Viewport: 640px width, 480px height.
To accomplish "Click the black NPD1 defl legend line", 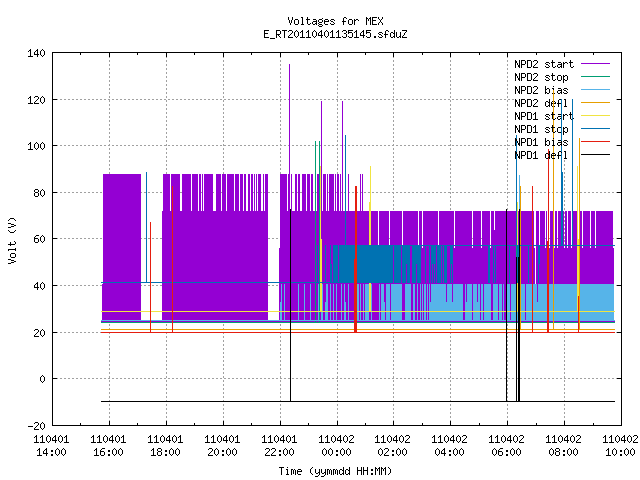I will [595, 155].
